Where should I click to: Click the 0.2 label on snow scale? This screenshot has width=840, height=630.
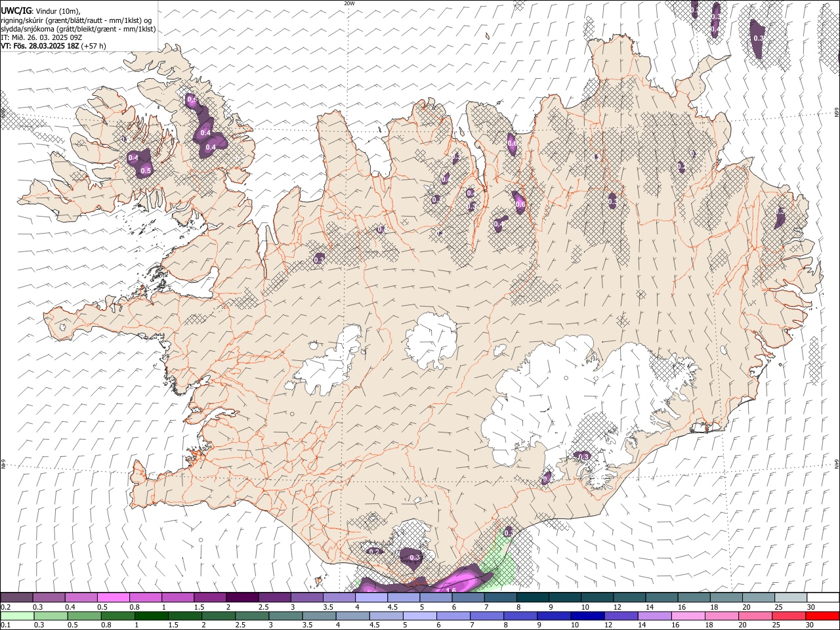(x=5, y=607)
